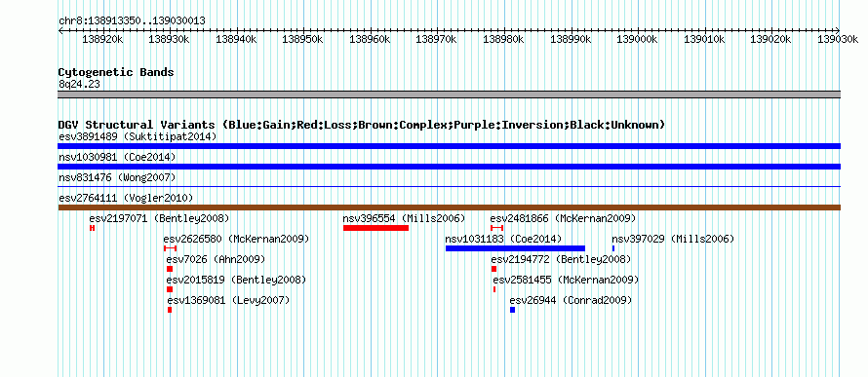Click the 138970k ruler tick label
The width and height of the screenshot is (868, 377).
tap(436, 39)
